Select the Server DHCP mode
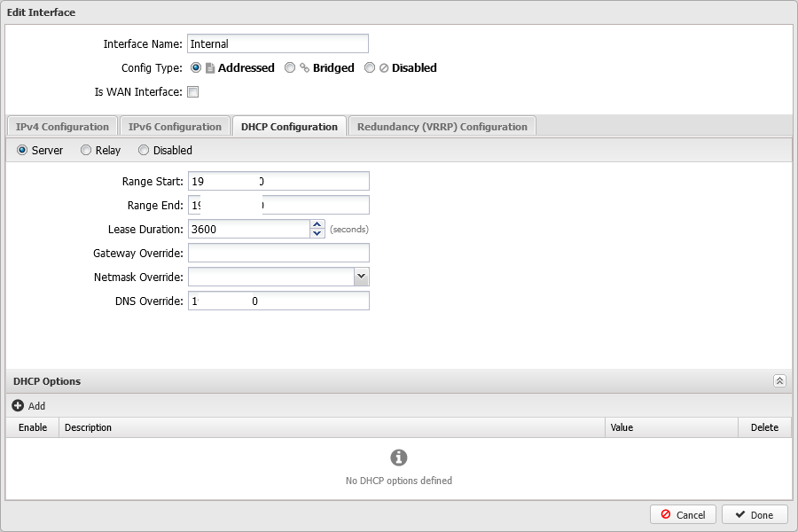Image resolution: width=798 pixels, height=532 pixels. [x=22, y=151]
